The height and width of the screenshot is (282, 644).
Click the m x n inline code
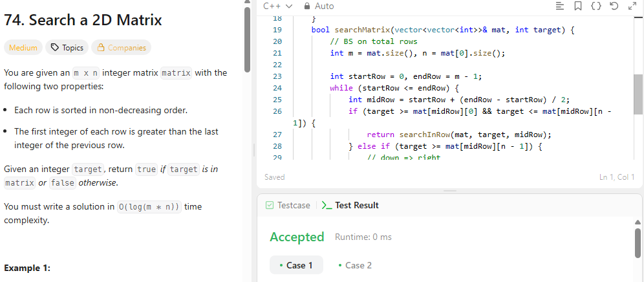pyautogui.click(x=86, y=73)
